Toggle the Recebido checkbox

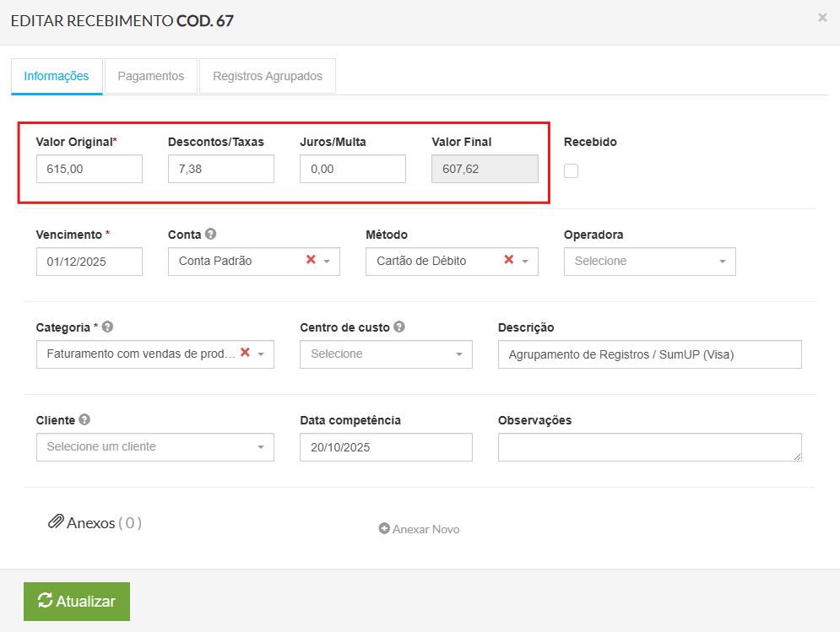point(572,171)
